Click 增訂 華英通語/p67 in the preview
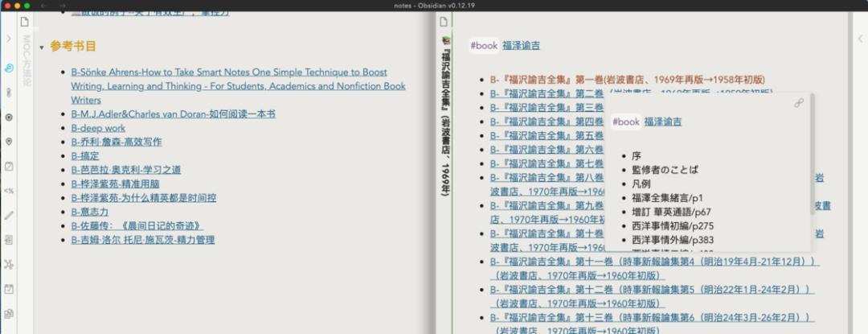The image size is (868, 334). [x=671, y=212]
